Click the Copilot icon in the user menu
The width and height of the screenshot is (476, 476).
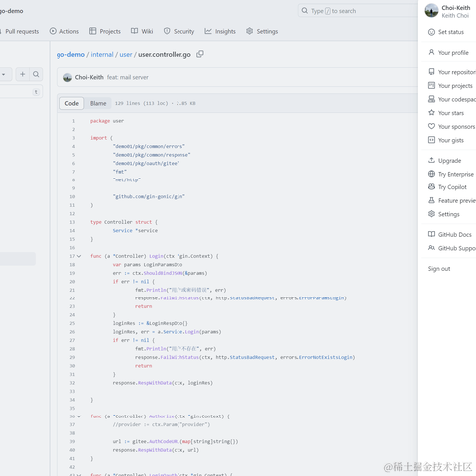pyautogui.click(x=431, y=187)
